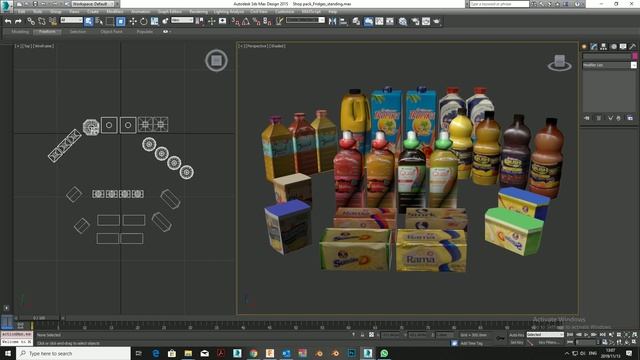Click the Align tool icon
640x360 pixels.
[343, 21]
